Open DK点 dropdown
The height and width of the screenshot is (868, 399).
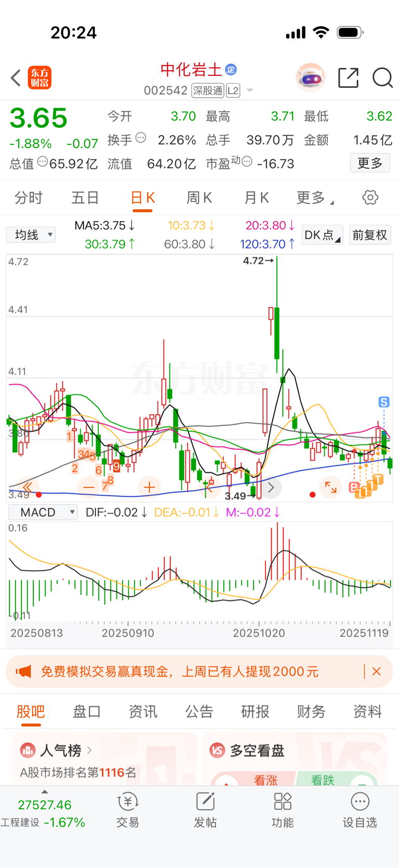pos(322,235)
